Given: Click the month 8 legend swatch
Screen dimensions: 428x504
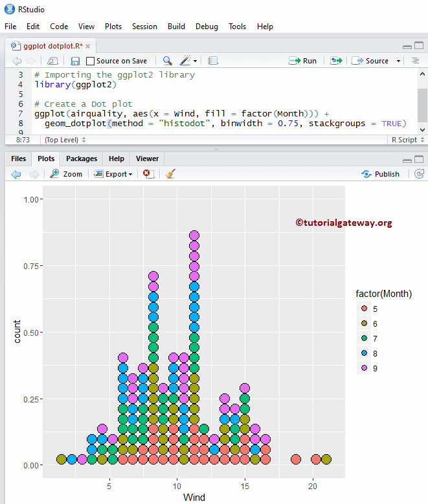Looking at the screenshot, I should 365,353.
